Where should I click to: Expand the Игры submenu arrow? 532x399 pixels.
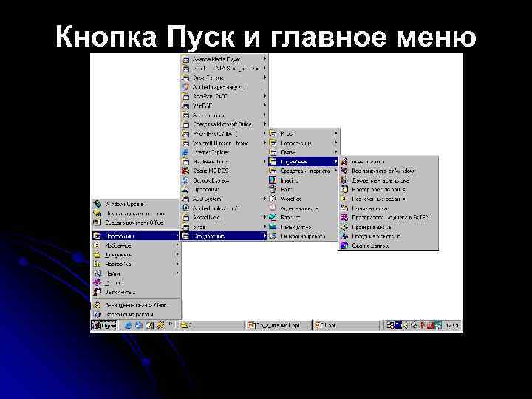[x=336, y=133]
